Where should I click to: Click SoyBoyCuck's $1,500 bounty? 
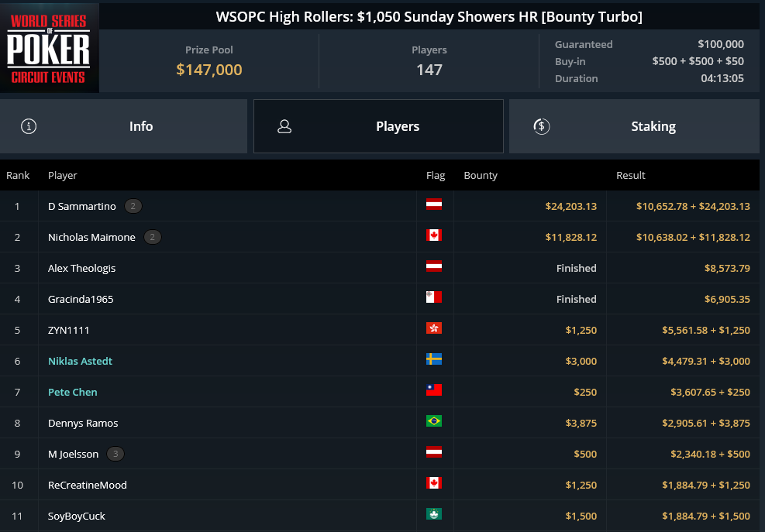(581, 516)
